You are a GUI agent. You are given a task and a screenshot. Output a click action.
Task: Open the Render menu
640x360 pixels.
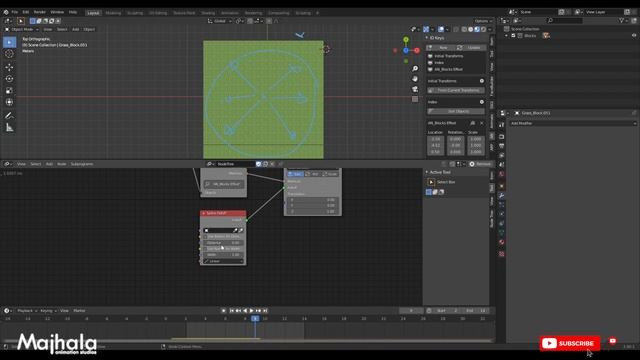(x=40, y=12)
